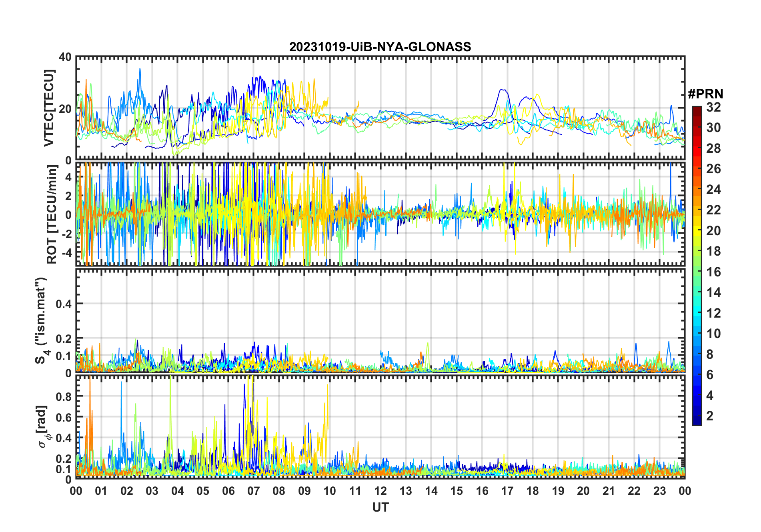Choose hour tick 13 on UT axis

pyautogui.click(x=406, y=491)
